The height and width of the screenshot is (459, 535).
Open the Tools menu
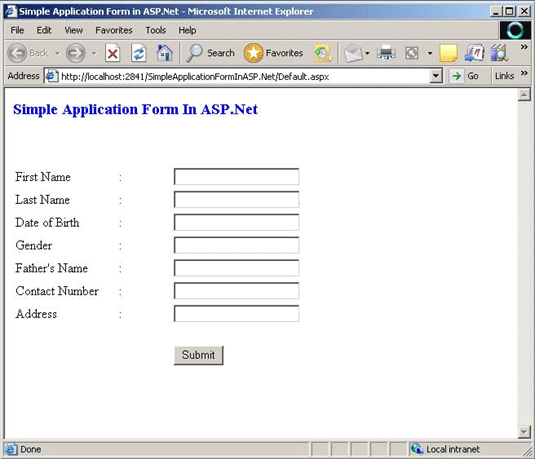click(x=156, y=30)
